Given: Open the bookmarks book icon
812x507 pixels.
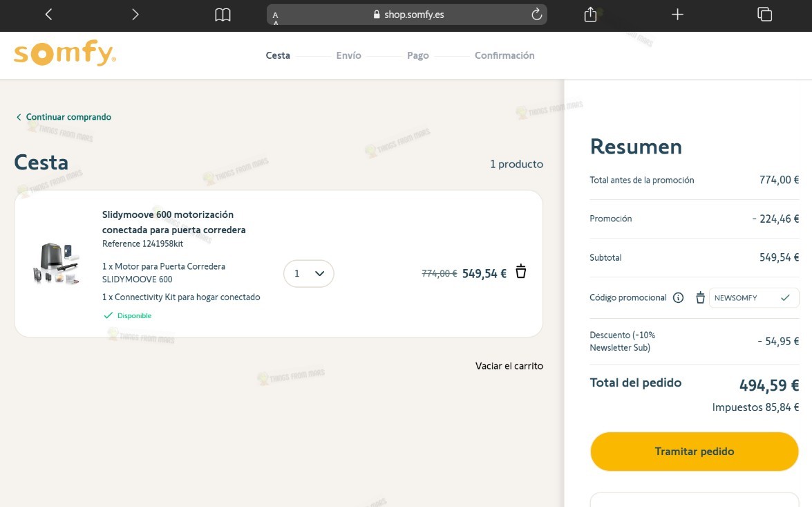Looking at the screenshot, I should tap(223, 15).
